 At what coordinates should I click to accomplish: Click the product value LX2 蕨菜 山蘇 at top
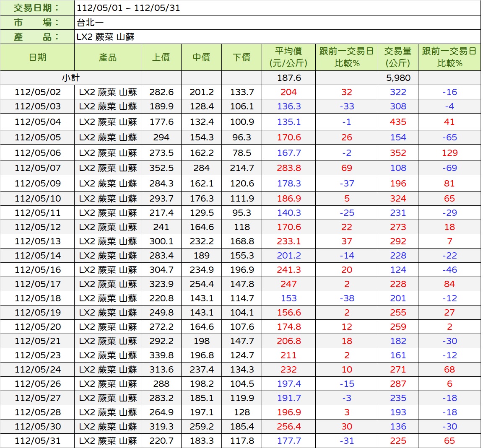pos(105,37)
